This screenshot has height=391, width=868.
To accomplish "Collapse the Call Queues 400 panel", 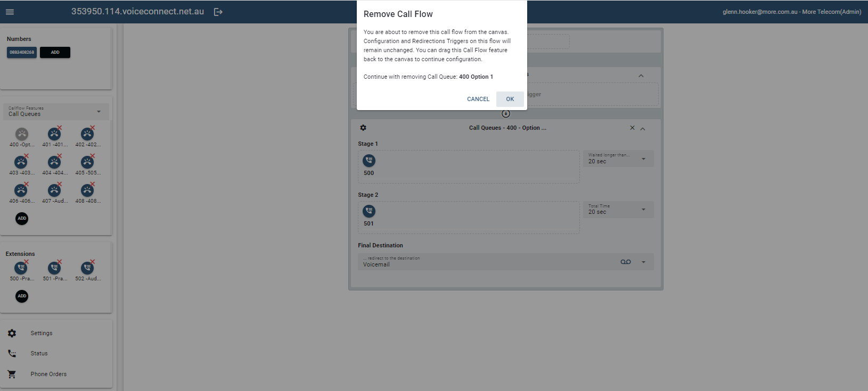I will point(643,129).
